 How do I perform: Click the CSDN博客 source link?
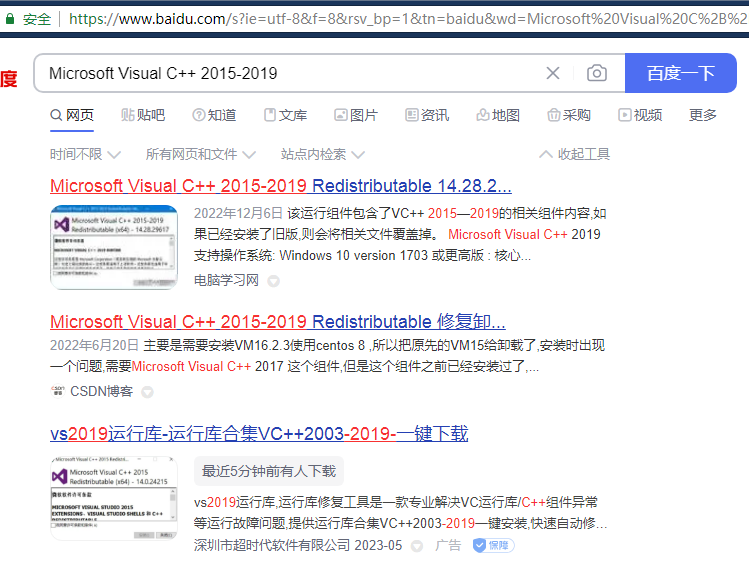pyautogui.click(x=101, y=392)
